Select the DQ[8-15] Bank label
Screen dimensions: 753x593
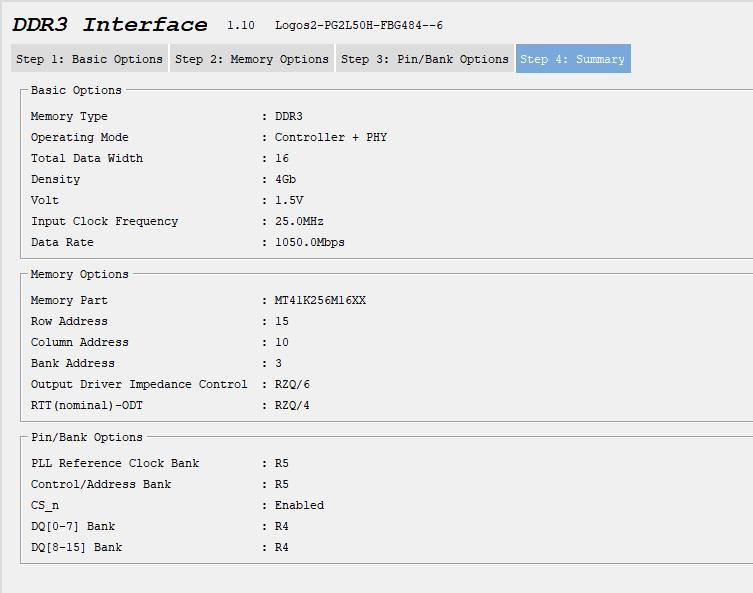tap(77, 547)
